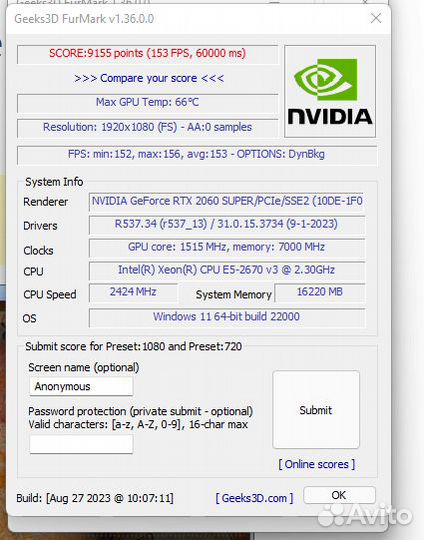Click the System Memory 16220 MB field
Viewport: 424px width, 540px height.
click(319, 293)
